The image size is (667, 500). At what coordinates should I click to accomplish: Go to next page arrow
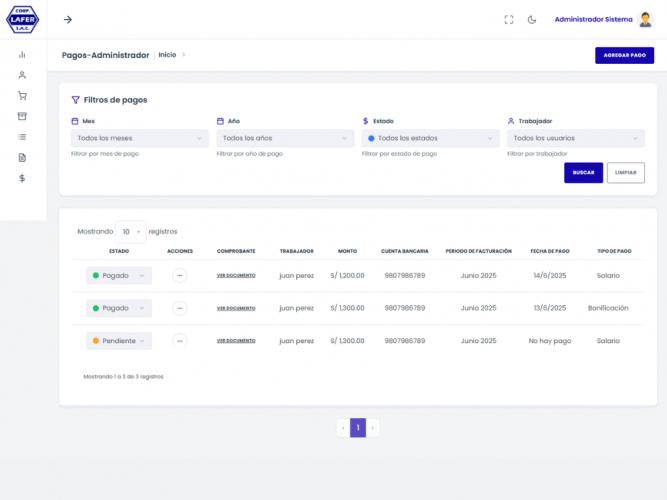pyautogui.click(x=373, y=428)
